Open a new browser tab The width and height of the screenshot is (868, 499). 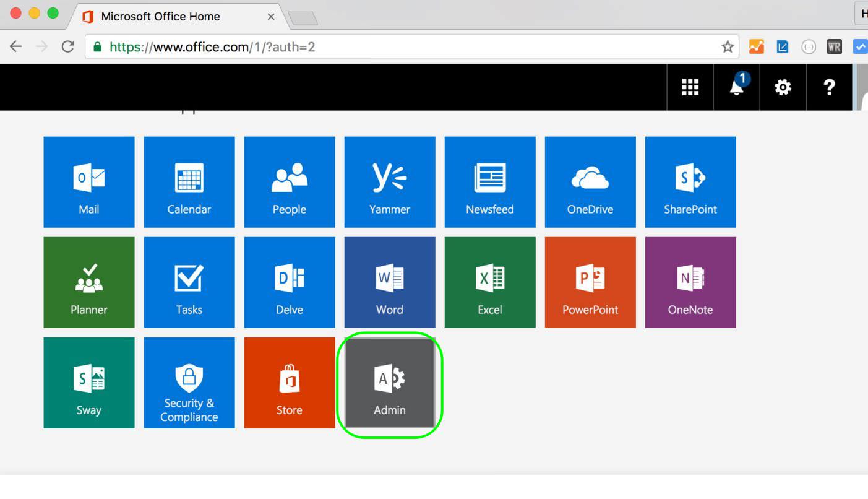click(303, 19)
